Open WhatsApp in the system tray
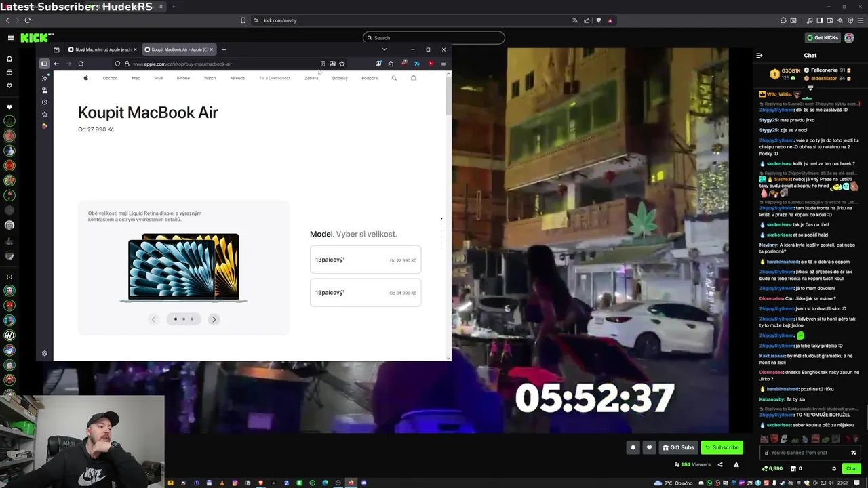Image resolution: width=868 pixels, height=488 pixels. click(x=709, y=483)
